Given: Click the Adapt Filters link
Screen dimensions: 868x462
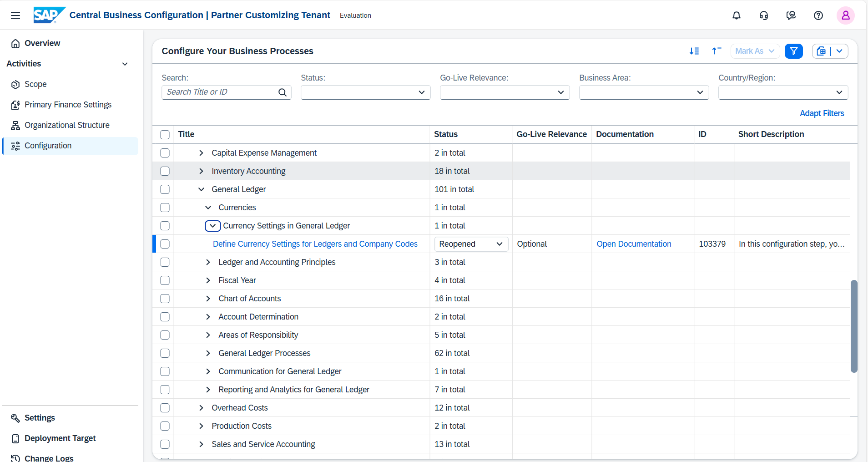Looking at the screenshot, I should 822,113.
